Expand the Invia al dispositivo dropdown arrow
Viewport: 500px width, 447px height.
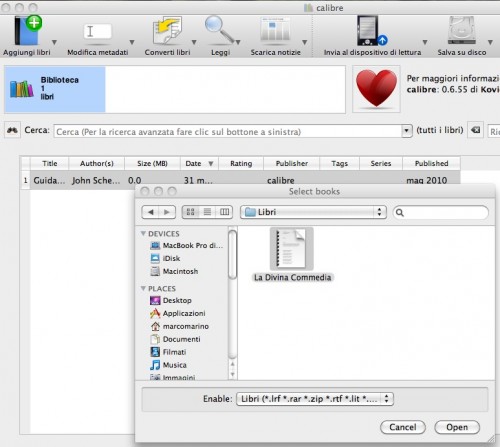tap(425, 42)
